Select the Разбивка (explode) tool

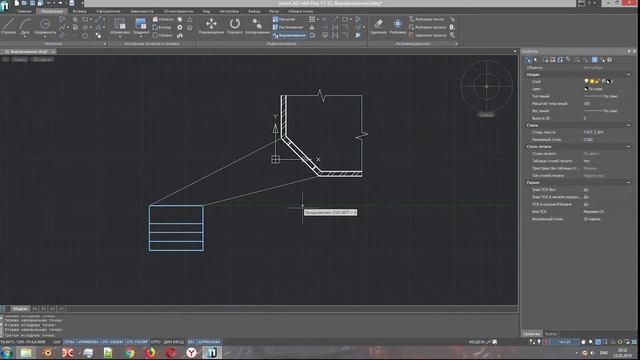click(x=398, y=25)
